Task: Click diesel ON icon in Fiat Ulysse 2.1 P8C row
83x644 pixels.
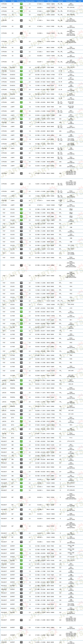Action: (x=21, y=362)
